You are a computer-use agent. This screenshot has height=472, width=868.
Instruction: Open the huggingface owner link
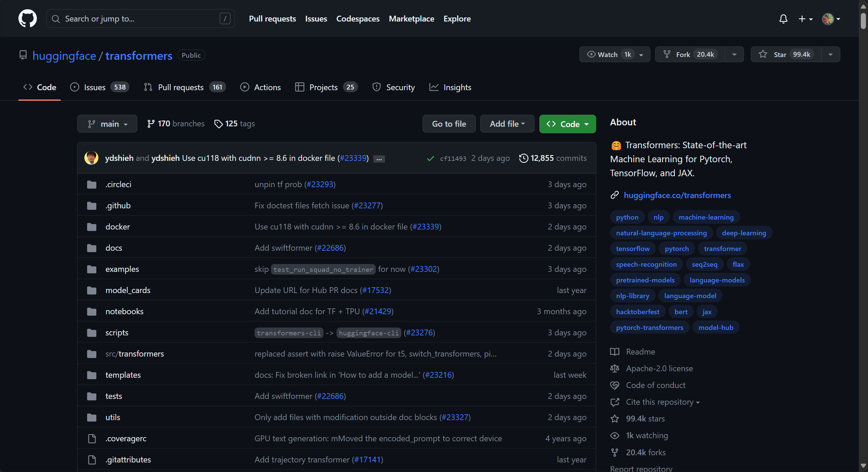pos(64,55)
